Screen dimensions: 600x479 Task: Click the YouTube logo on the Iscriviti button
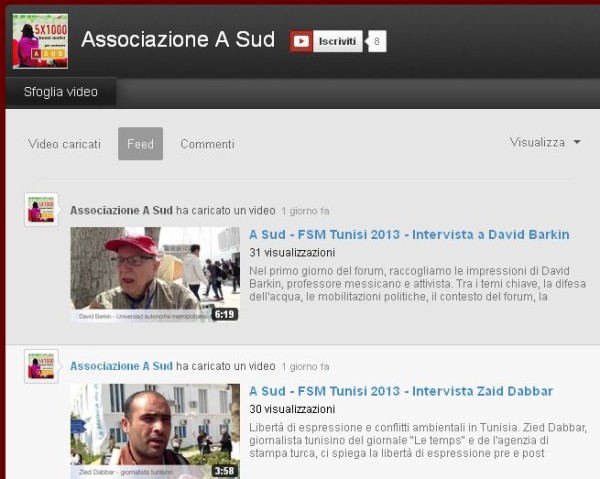click(x=300, y=41)
